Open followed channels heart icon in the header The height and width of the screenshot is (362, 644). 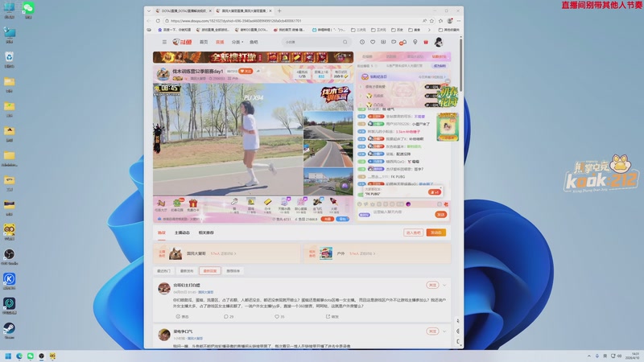(x=373, y=42)
